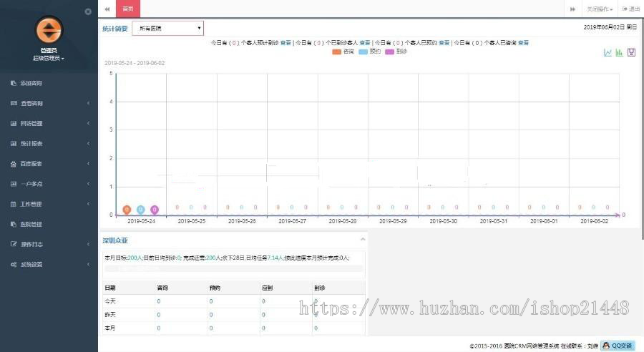Click 昨天 row 咨询 count

[159, 315]
